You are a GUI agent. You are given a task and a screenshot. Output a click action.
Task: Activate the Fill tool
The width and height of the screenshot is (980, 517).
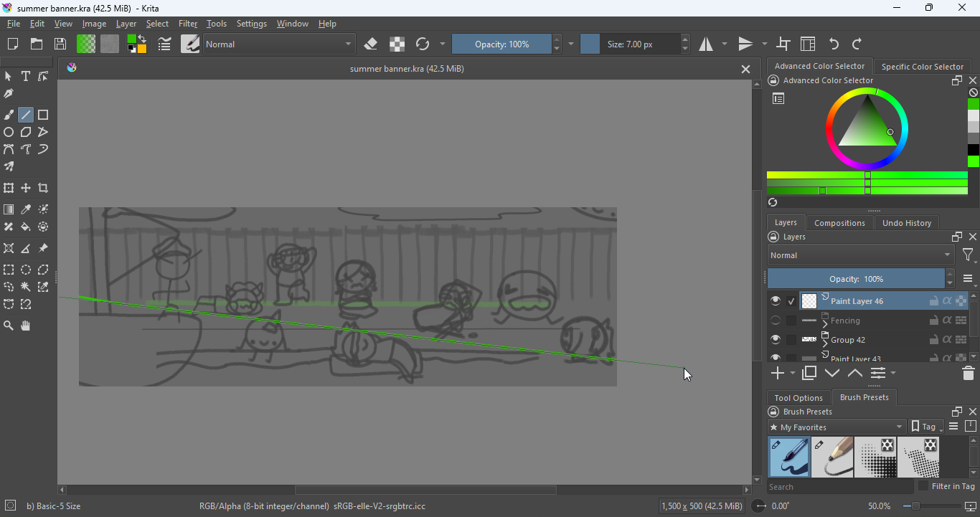click(x=26, y=227)
